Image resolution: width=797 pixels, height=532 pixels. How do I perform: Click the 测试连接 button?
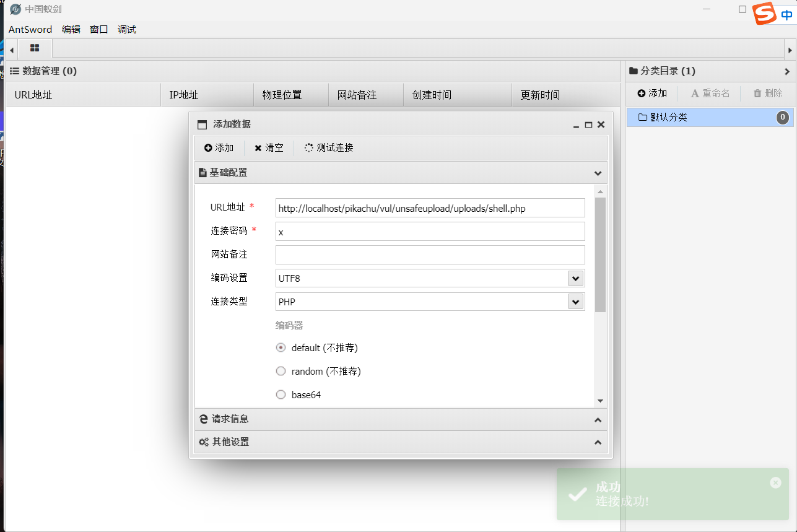coord(329,148)
